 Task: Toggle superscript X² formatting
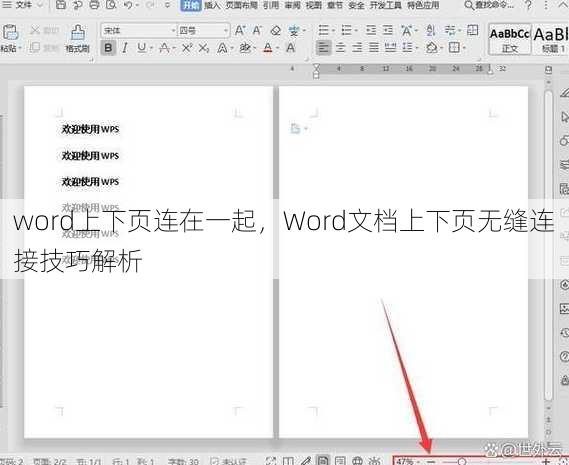coord(187,48)
